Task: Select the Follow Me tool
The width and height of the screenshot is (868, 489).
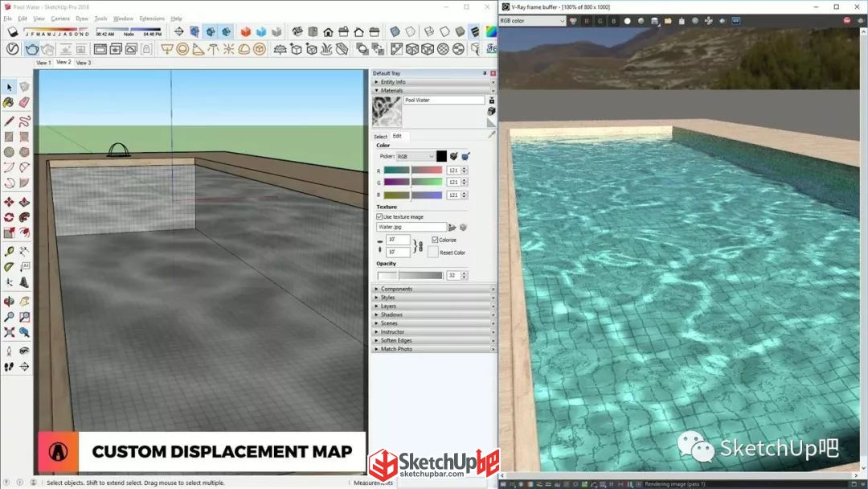Action: click(x=24, y=217)
